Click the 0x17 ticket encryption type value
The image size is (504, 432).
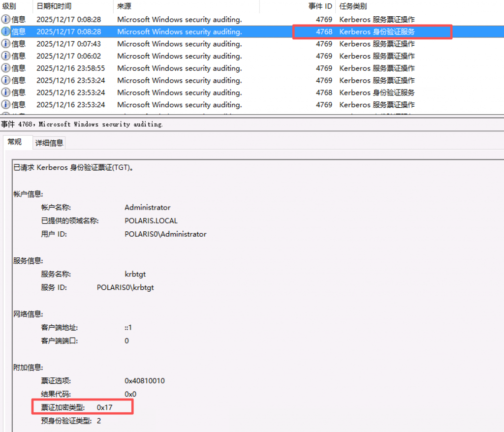pos(105,407)
